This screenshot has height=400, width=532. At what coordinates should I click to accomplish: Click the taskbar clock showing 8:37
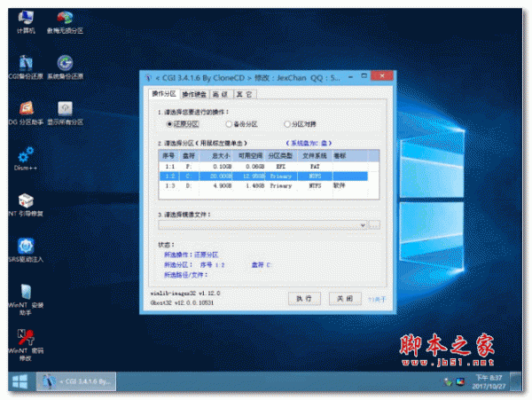point(489,381)
